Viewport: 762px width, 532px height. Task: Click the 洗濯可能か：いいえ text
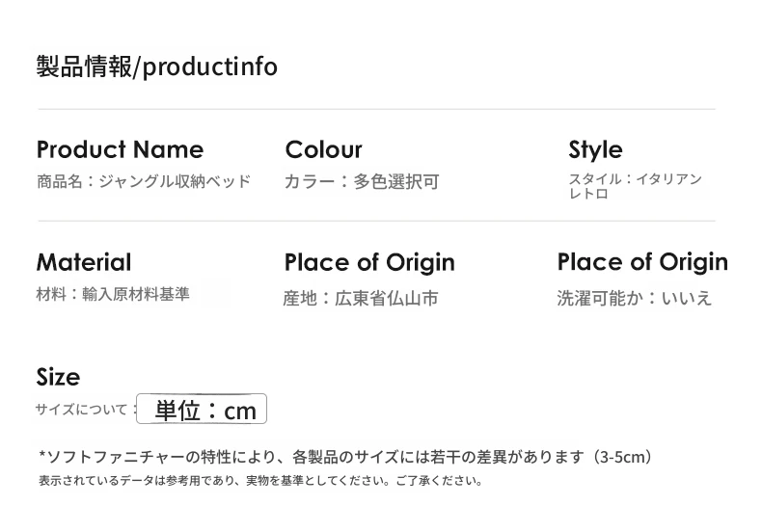(634, 298)
